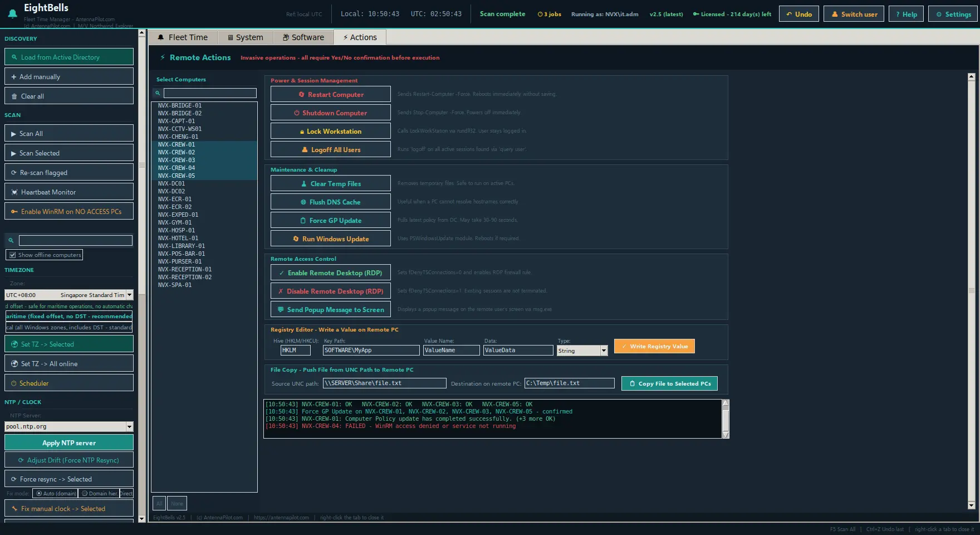The image size is (980, 535).
Task: Start Run Windows Update
Action: tap(331, 239)
